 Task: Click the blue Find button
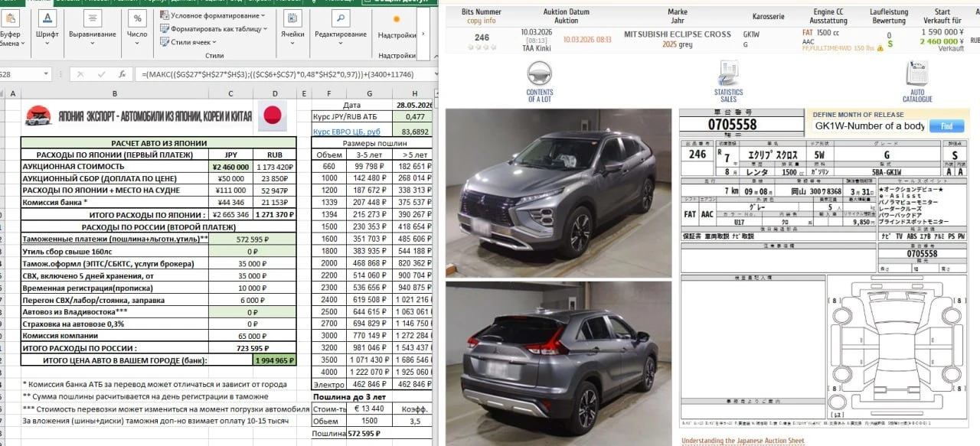pos(946,126)
